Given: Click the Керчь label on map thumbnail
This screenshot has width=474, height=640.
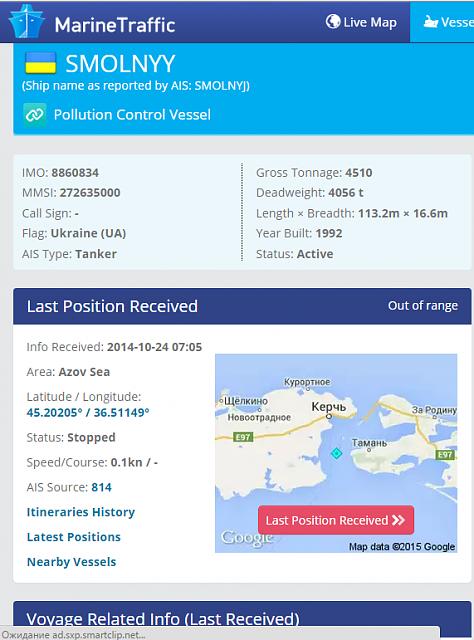Looking at the screenshot, I should point(329,407).
